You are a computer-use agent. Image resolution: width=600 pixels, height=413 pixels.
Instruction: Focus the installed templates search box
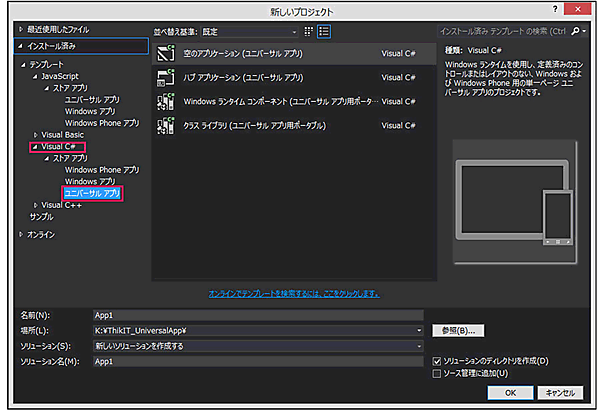503,31
